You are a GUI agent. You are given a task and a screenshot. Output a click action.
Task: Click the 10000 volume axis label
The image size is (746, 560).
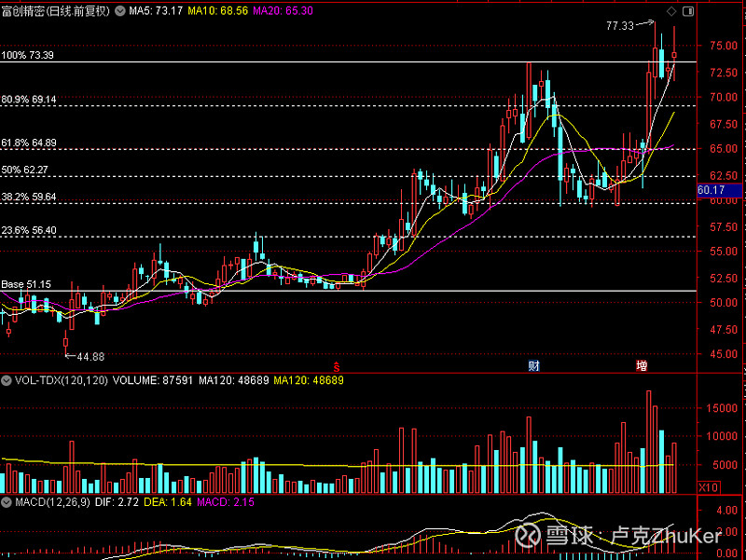tap(722, 436)
